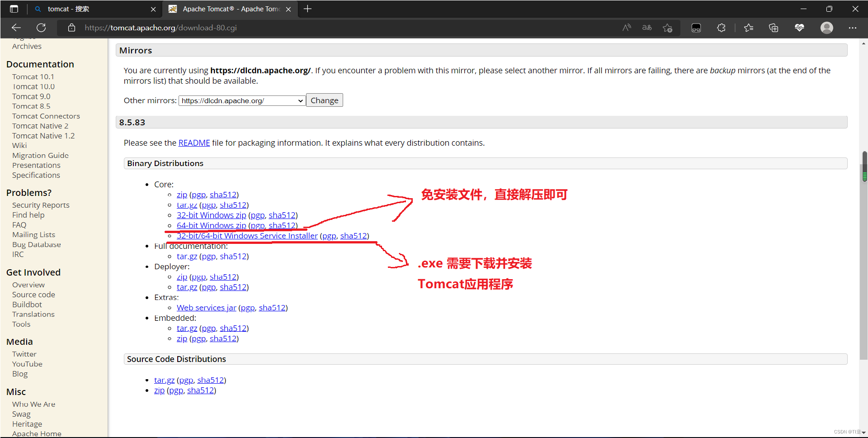Viewport: 868px width, 438px height.
Task: View site information via the lock icon
Action: click(x=71, y=28)
